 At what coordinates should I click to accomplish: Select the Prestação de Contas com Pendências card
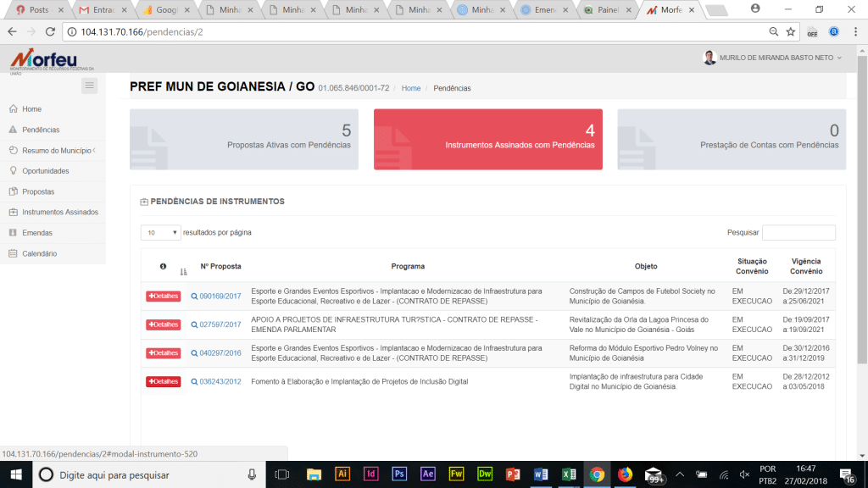point(731,139)
